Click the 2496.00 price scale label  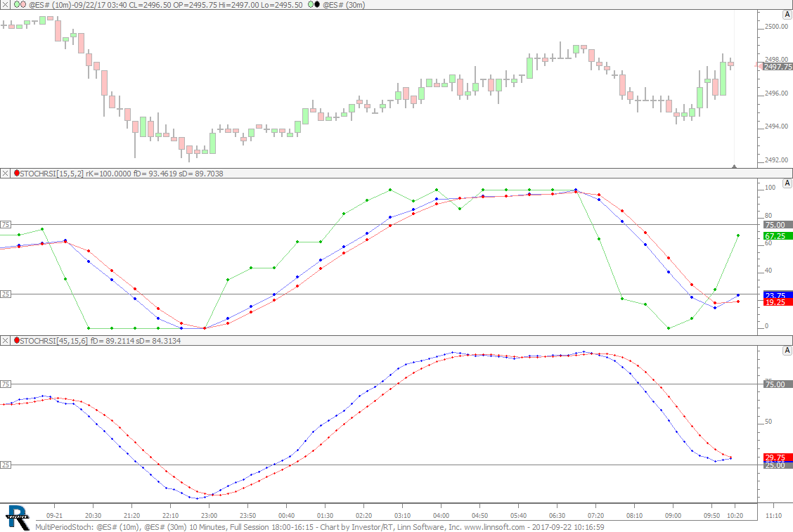click(x=776, y=93)
